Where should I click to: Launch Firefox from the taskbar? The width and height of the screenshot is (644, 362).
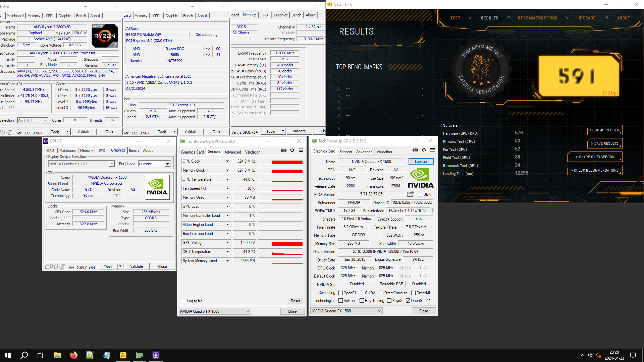click(x=74, y=355)
